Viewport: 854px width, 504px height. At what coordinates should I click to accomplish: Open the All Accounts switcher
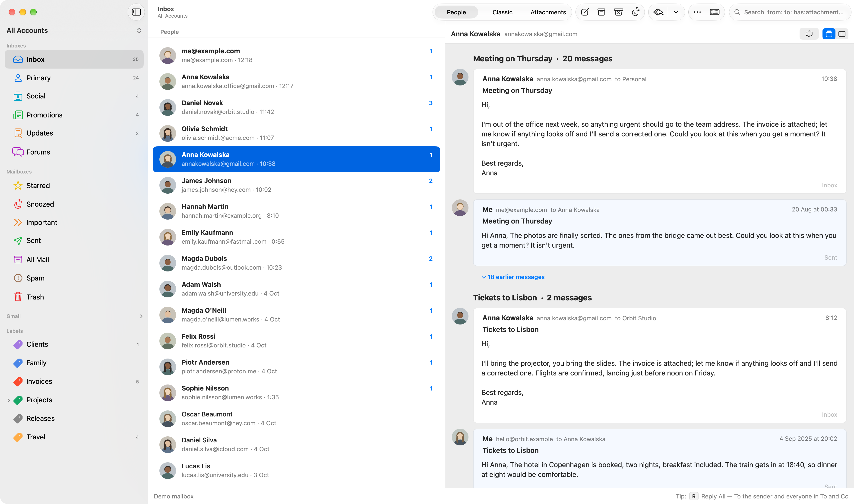pos(74,31)
